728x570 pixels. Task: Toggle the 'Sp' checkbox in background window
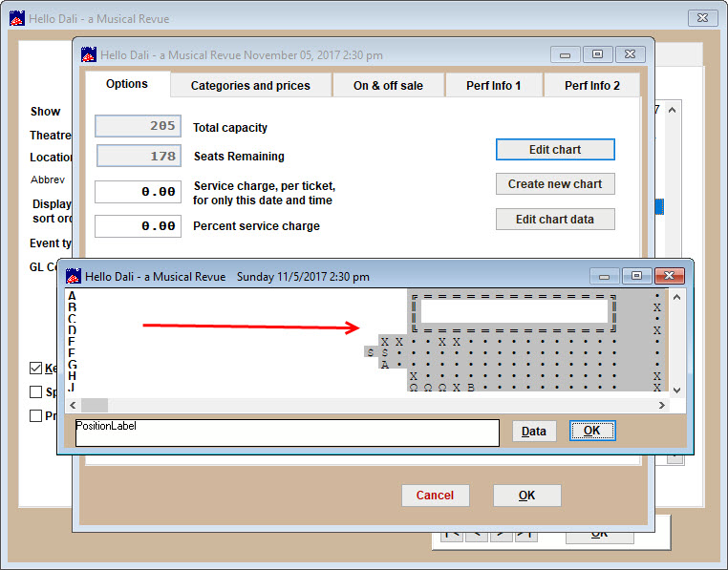tap(35, 391)
